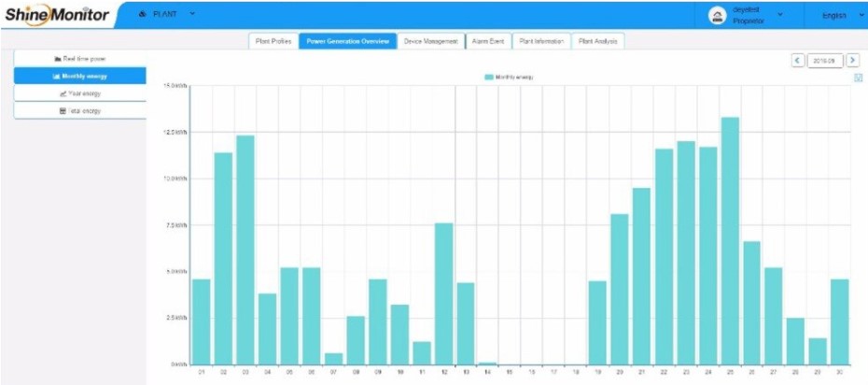Open the Alarm Event tab
This screenshot has width=868, height=385.
[x=488, y=41]
